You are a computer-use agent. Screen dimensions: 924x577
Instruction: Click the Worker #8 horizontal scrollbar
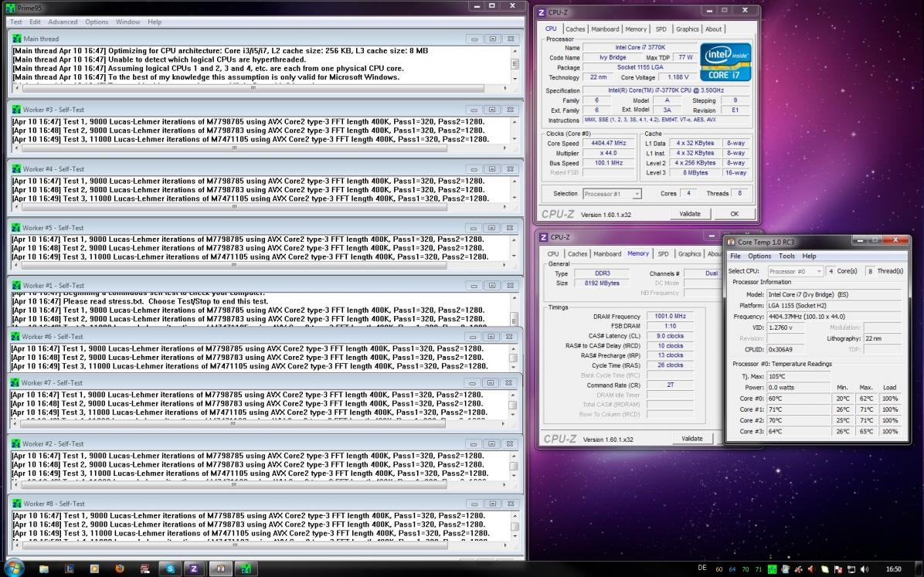[261, 545]
